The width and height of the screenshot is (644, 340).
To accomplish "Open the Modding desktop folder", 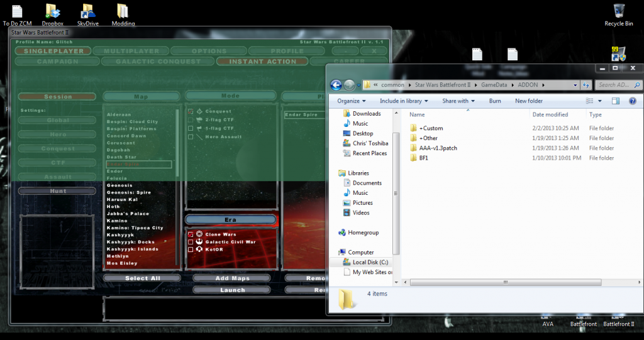I will [123, 16].
